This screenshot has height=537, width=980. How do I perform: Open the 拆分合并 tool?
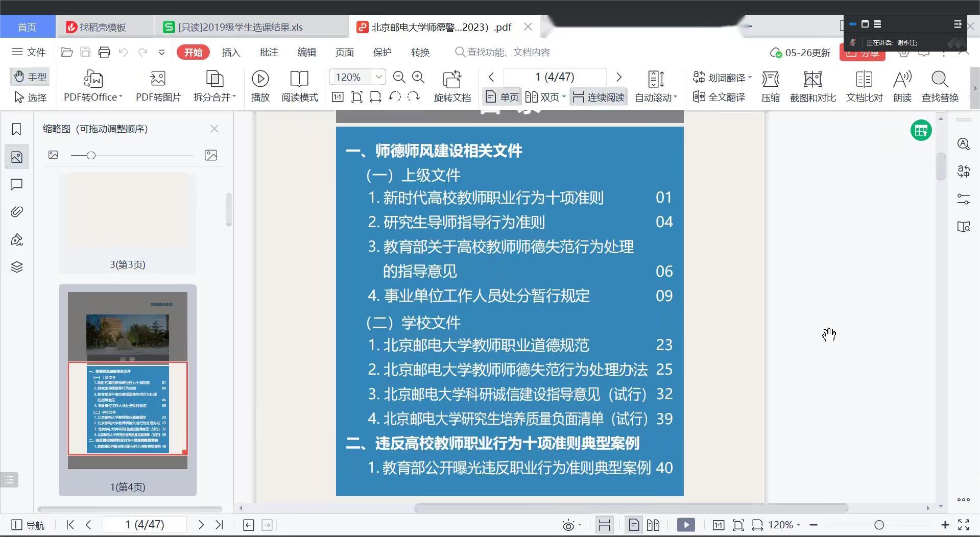214,86
